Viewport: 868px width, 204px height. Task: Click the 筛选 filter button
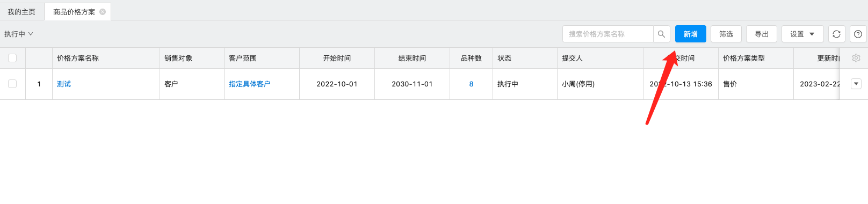pyautogui.click(x=726, y=34)
